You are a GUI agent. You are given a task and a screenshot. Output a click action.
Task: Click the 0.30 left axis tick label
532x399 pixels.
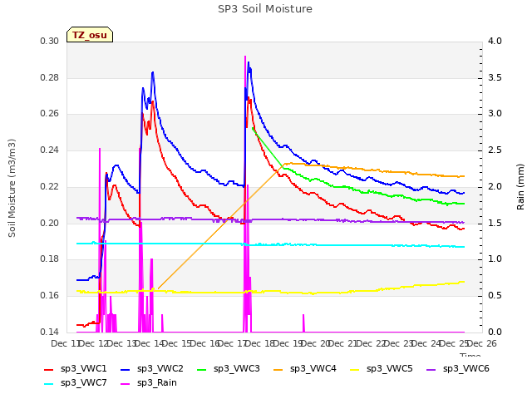pos(50,41)
